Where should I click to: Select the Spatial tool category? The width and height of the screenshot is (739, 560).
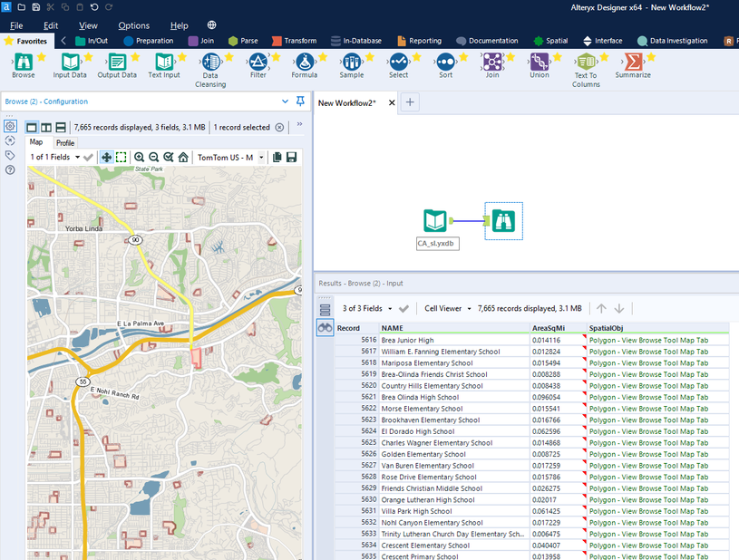tap(551, 41)
